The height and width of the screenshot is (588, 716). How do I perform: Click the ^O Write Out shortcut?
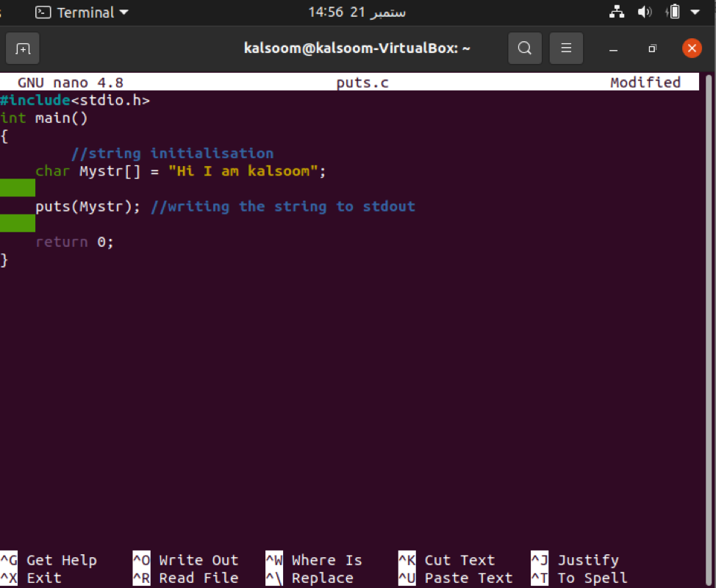coord(185,559)
